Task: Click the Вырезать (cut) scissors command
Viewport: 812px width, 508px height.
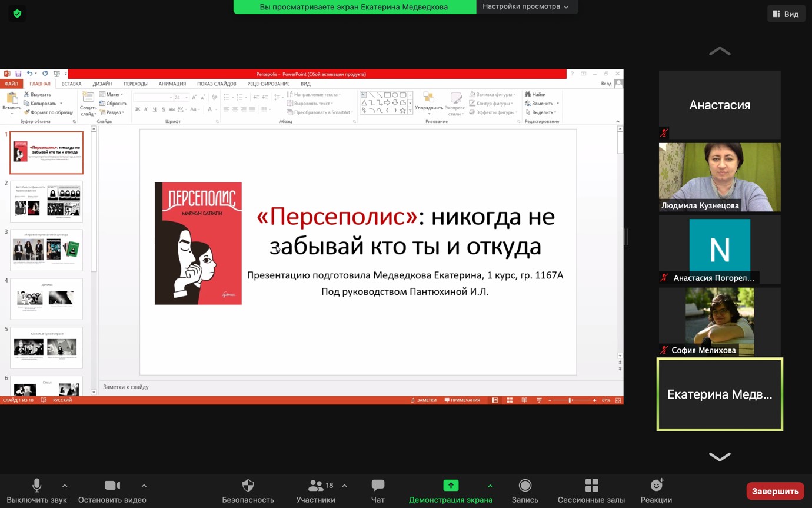Action: click(x=38, y=94)
